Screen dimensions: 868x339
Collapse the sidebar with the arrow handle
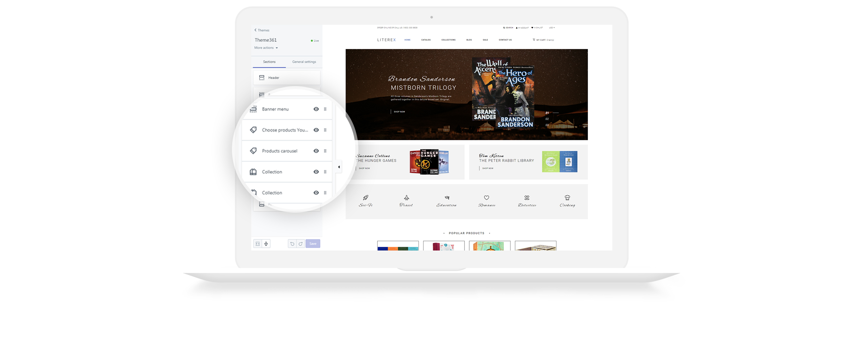coord(339,167)
